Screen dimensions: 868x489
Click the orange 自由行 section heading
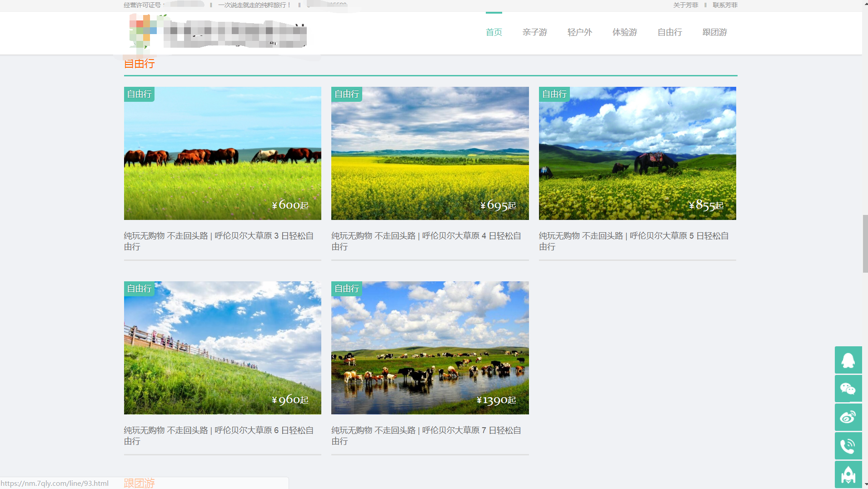coord(140,64)
